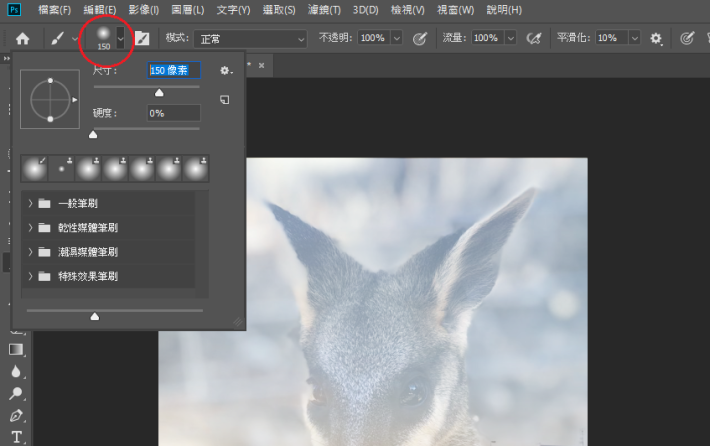
Task: Open the 視窗(W) menu
Action: pos(456,10)
